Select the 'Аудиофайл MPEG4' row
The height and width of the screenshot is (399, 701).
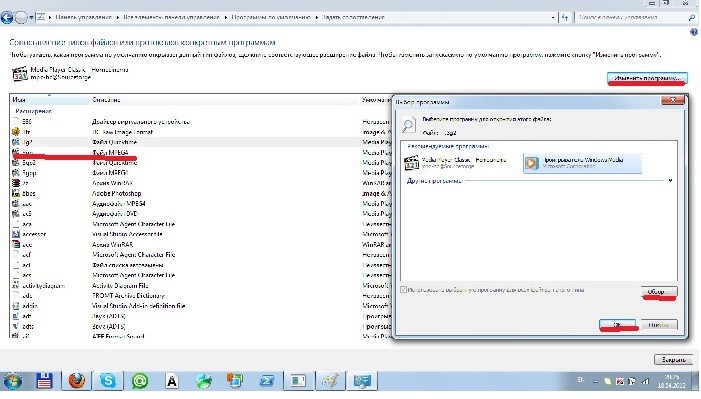click(200, 204)
